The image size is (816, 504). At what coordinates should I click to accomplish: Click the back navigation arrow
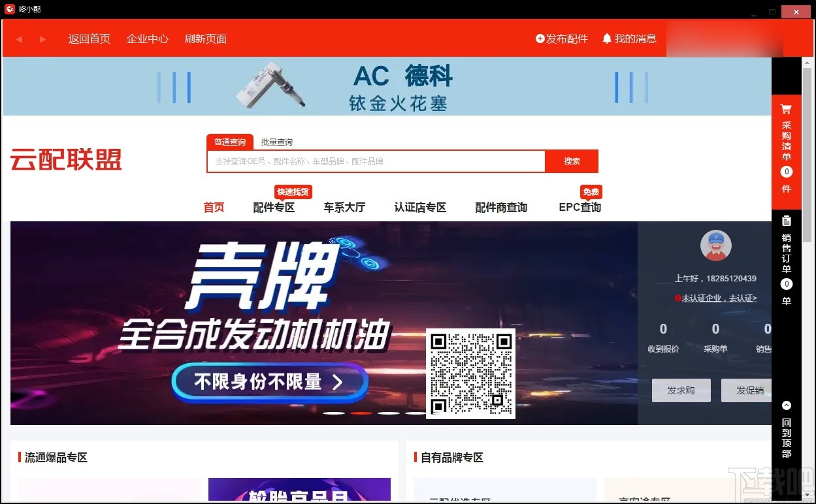(19, 39)
